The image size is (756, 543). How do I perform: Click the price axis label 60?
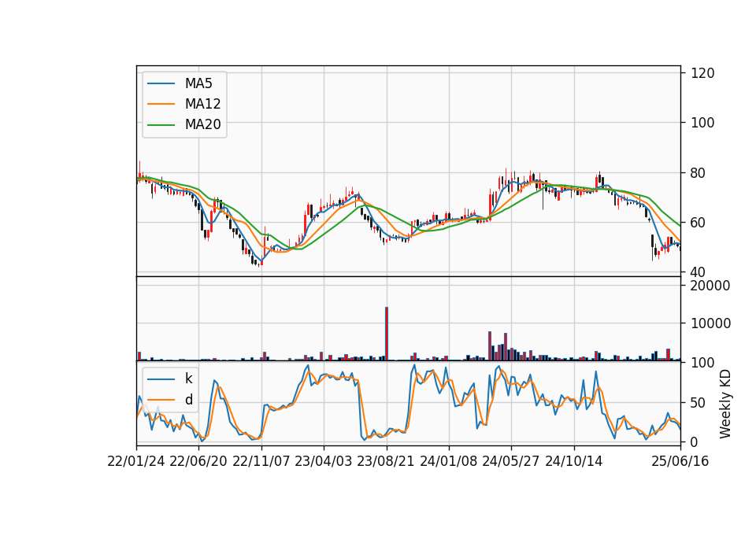pos(698,223)
